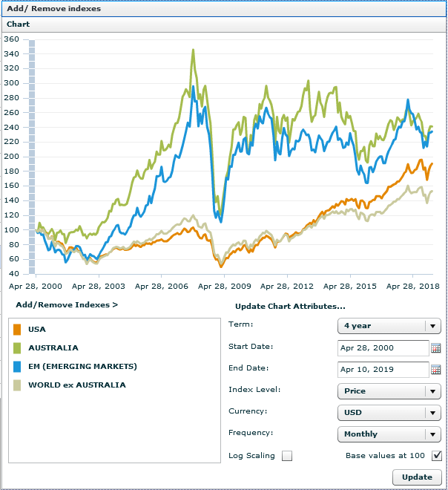Click the 100 y-axis value

[x=12, y=230]
